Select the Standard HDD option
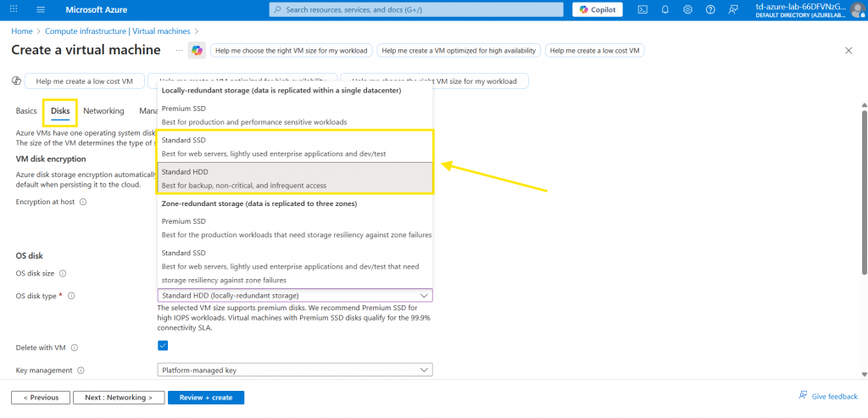 pyautogui.click(x=295, y=178)
